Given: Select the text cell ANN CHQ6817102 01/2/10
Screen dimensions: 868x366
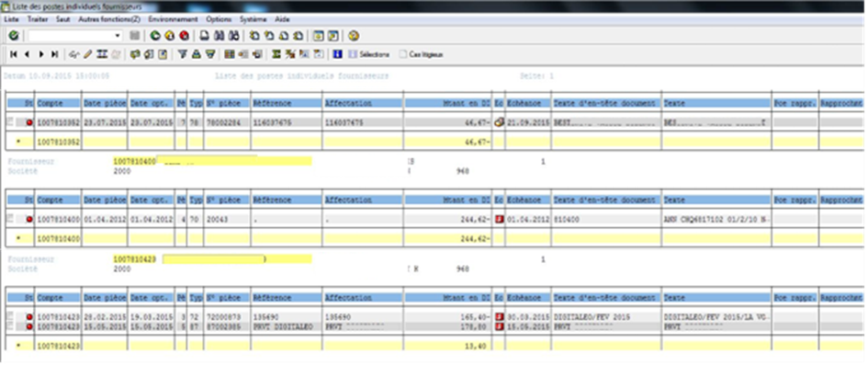Looking at the screenshot, I should 716,220.
